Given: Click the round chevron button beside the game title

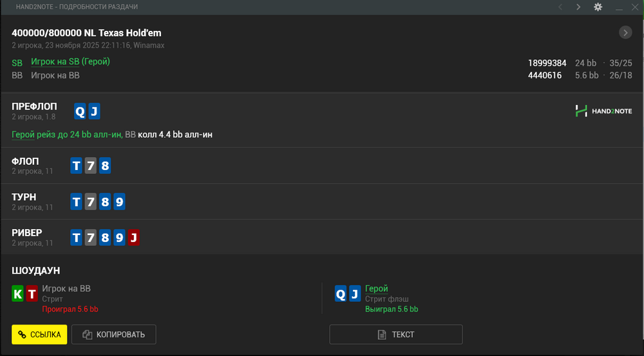Looking at the screenshot, I should pyautogui.click(x=625, y=33).
